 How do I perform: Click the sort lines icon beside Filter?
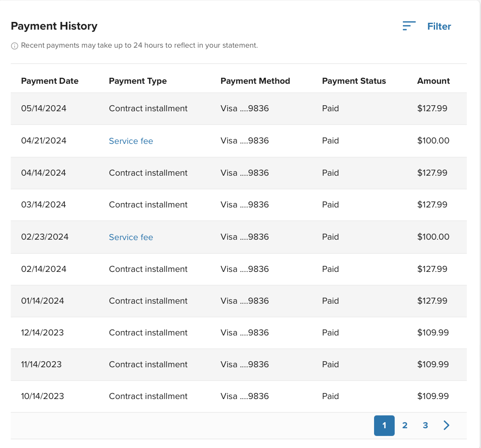409,26
